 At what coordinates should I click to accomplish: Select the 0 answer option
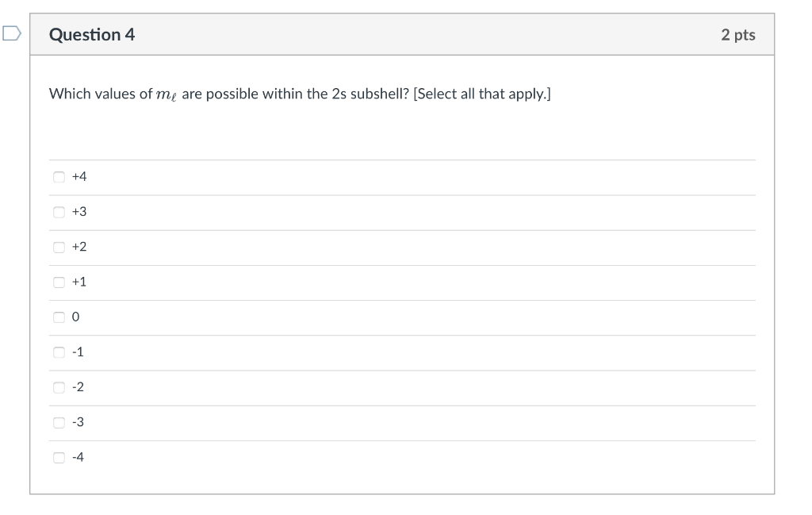click(59, 317)
